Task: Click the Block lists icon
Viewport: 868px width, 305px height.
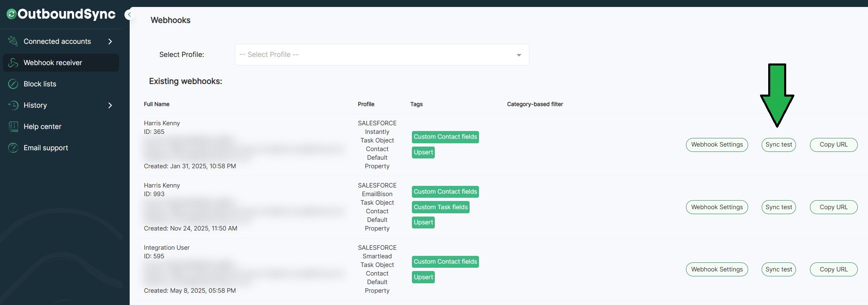Action: tap(13, 84)
